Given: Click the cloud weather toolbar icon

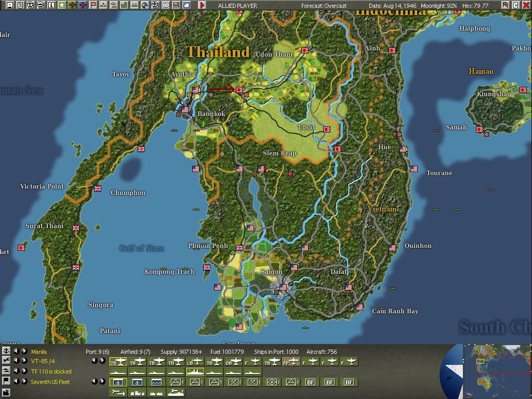Looking at the screenshot, I should tap(187, 5).
